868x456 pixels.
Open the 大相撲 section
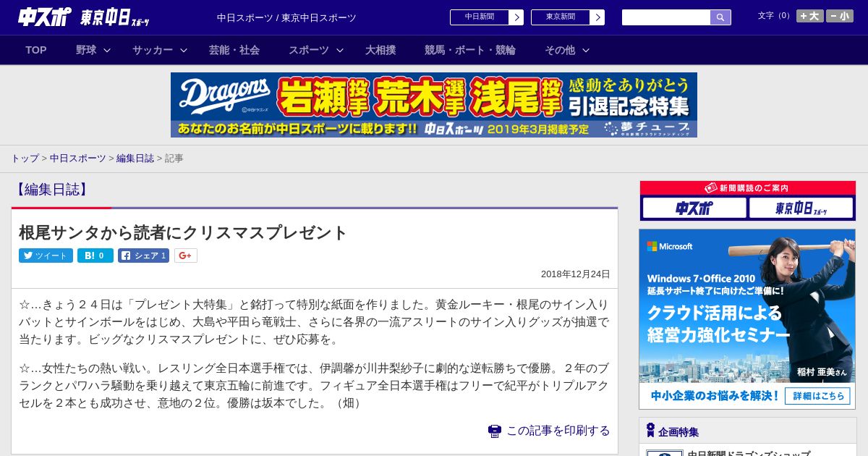tap(380, 50)
